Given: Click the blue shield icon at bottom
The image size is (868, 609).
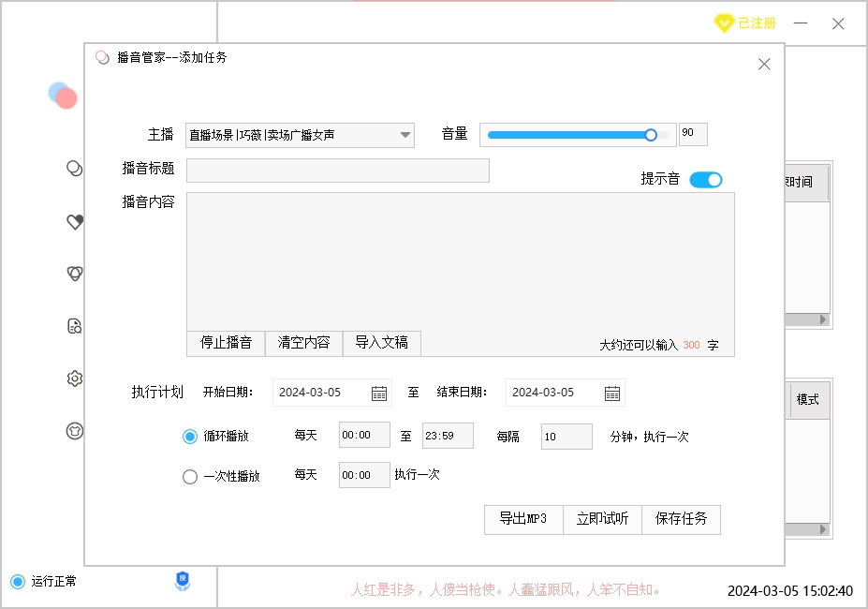Looking at the screenshot, I should (183, 581).
